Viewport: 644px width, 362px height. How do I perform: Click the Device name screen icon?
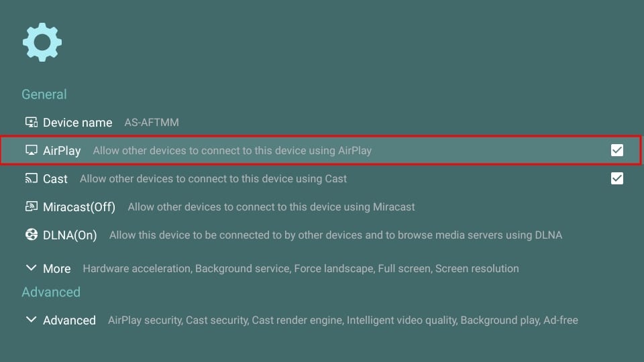[x=31, y=122]
